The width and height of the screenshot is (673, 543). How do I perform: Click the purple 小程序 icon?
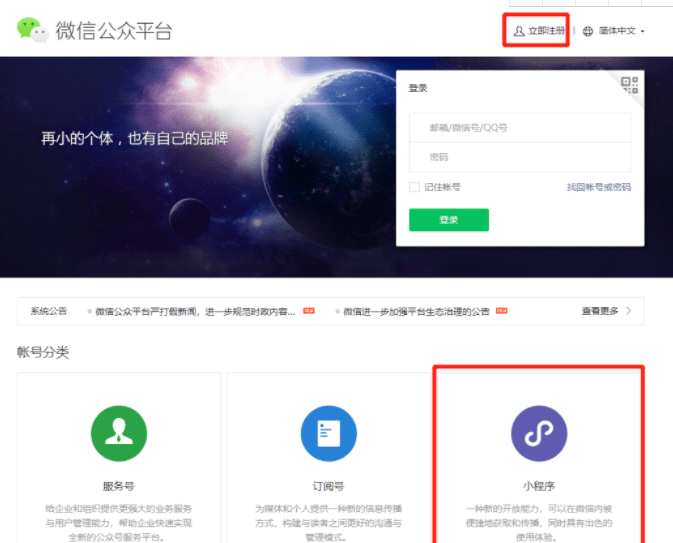tap(539, 433)
